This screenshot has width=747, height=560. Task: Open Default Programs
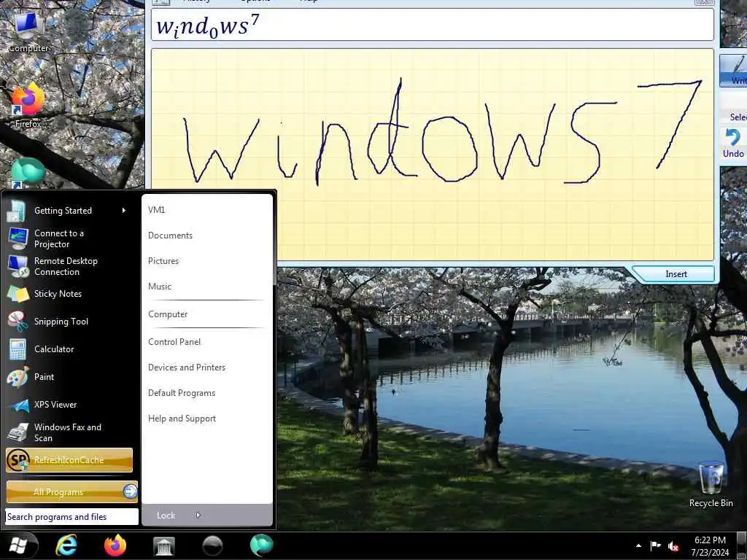point(182,393)
